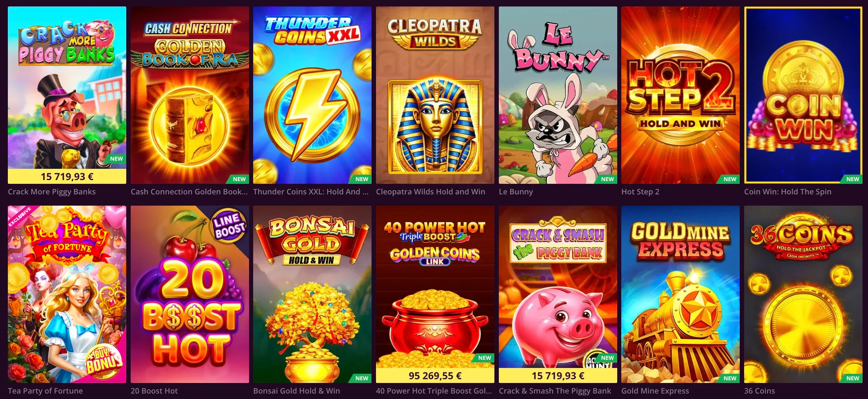Click the Hot Step 2 text label
Screen dimensions: 868x399
640,192
